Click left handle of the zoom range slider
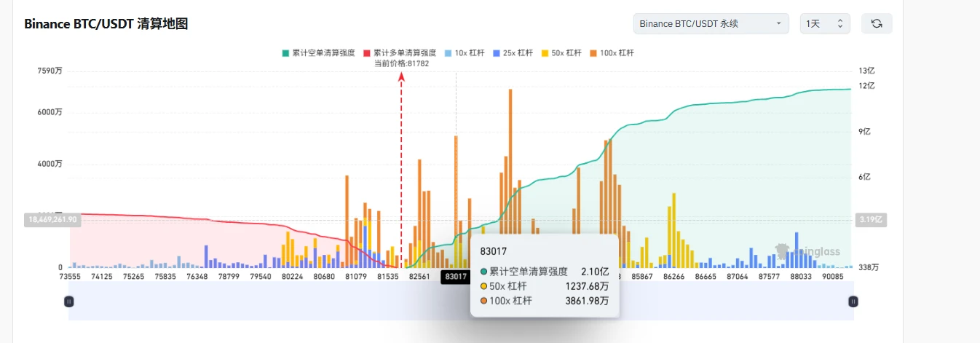The width and height of the screenshot is (980, 343). (69, 301)
